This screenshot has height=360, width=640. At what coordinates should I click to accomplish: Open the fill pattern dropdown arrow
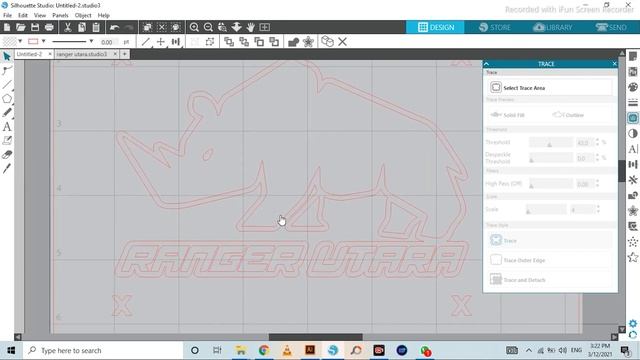click(20, 41)
